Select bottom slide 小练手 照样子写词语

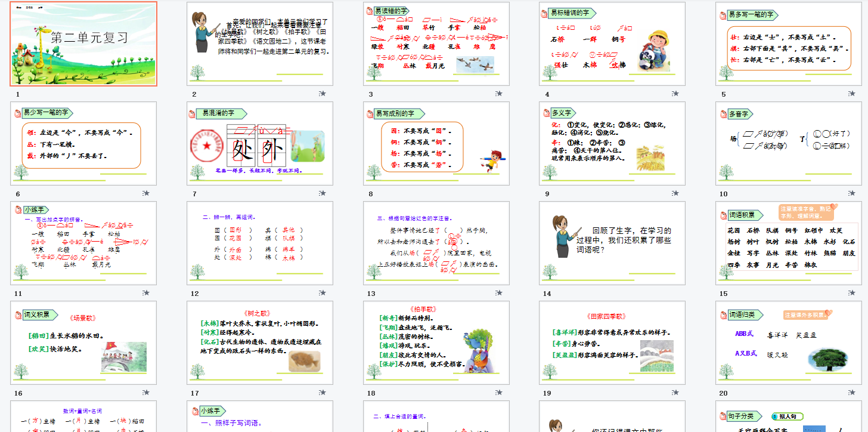pyautogui.click(x=260, y=416)
